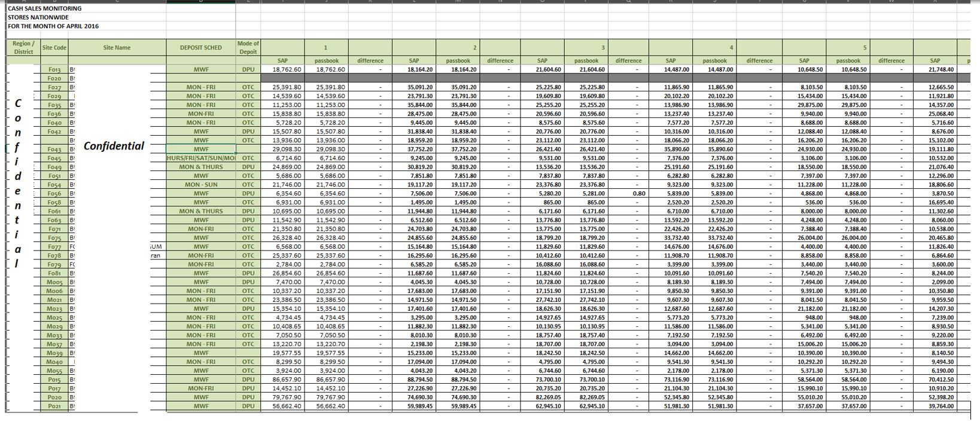Select day 3 passbook value 82,269.05
Viewport: 980px width, 422px height.
tap(586, 397)
